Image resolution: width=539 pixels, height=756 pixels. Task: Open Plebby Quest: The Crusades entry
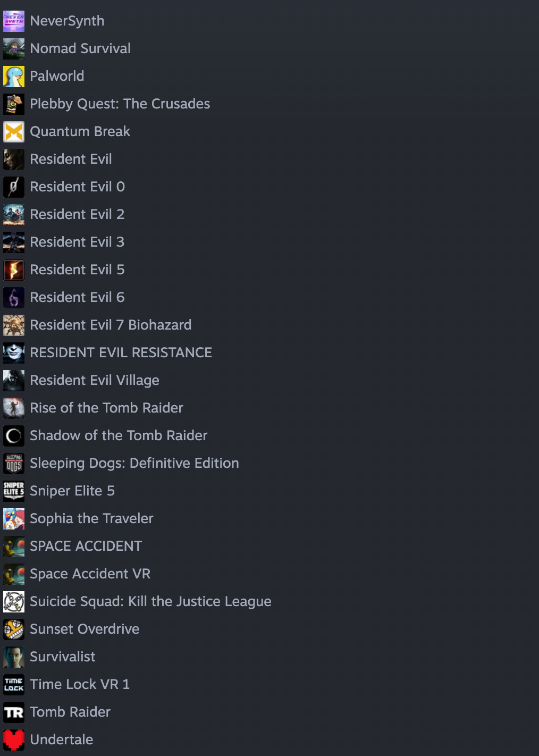pyautogui.click(x=120, y=104)
